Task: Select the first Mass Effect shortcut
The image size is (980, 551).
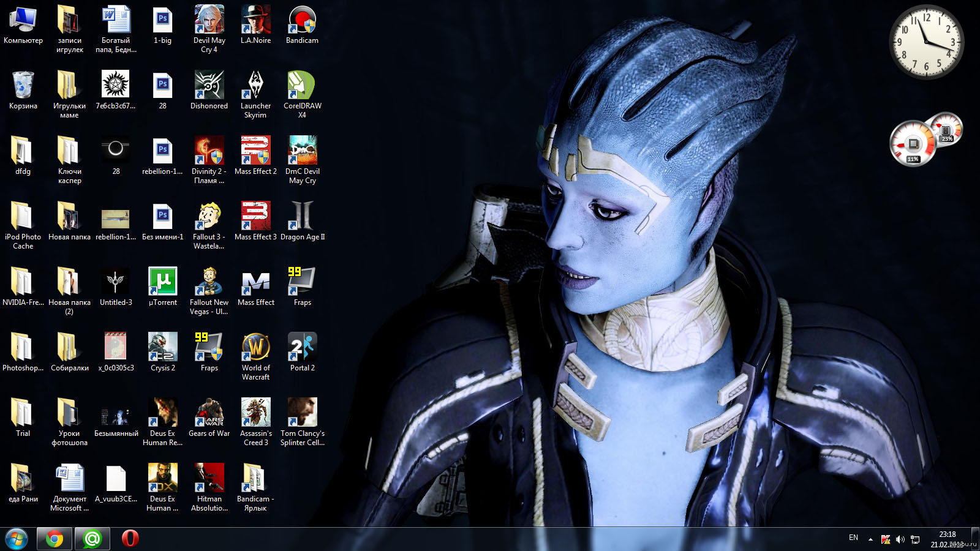Action: pos(256,288)
